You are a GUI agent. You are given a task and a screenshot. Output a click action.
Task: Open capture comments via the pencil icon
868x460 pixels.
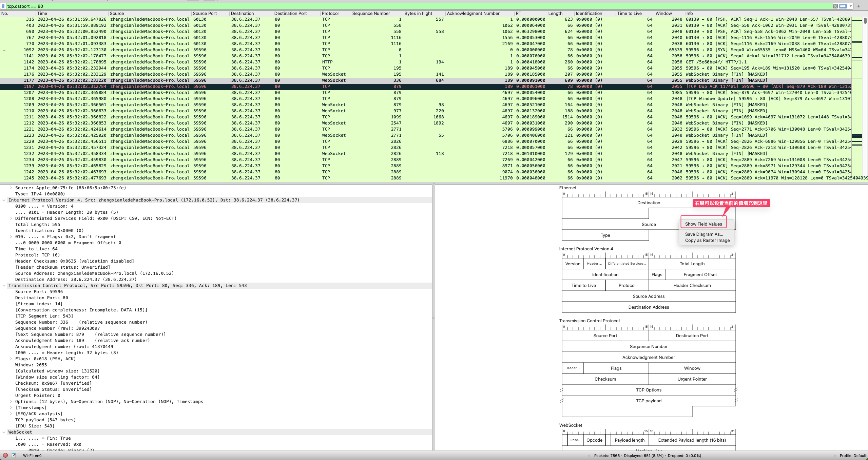pyautogui.click(x=14, y=455)
